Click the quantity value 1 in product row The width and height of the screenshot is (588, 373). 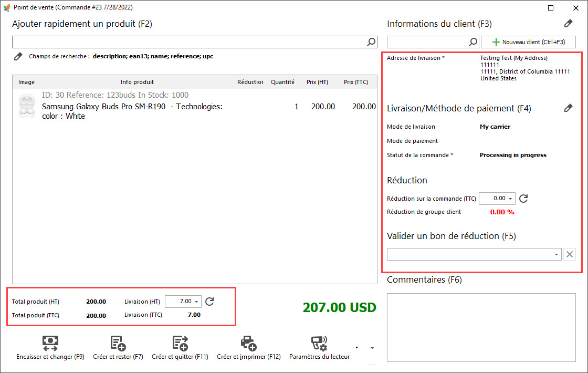(297, 107)
